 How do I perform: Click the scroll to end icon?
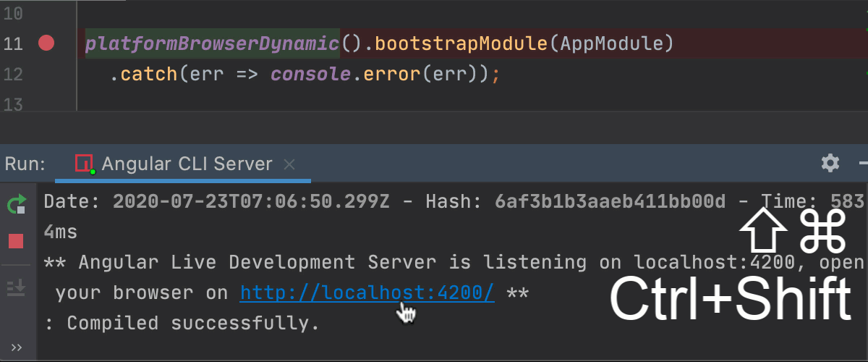[16, 287]
